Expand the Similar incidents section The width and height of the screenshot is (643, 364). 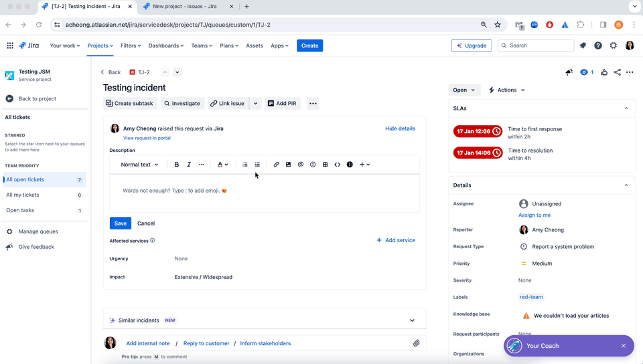pos(412,321)
